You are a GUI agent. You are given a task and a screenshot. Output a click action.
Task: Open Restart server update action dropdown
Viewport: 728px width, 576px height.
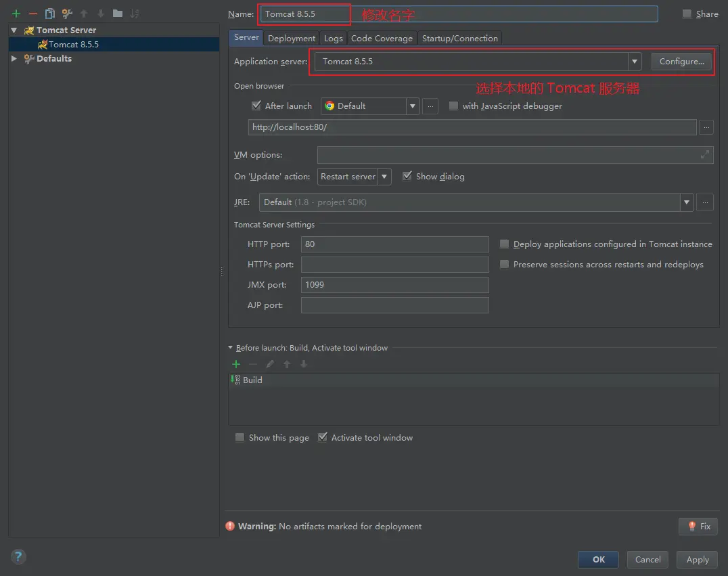(384, 177)
